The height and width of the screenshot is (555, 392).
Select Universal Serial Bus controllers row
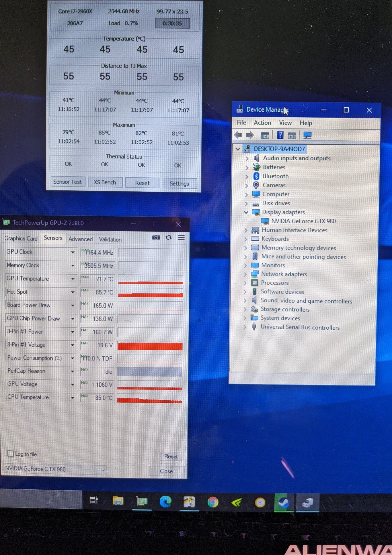pos(300,327)
